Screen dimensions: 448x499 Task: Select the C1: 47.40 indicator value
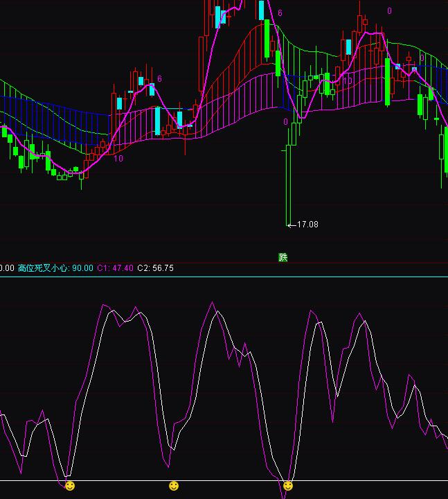(115, 268)
